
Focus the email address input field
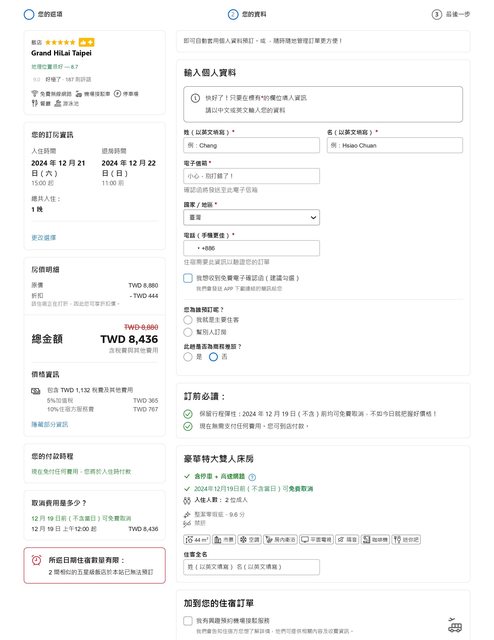click(251, 176)
